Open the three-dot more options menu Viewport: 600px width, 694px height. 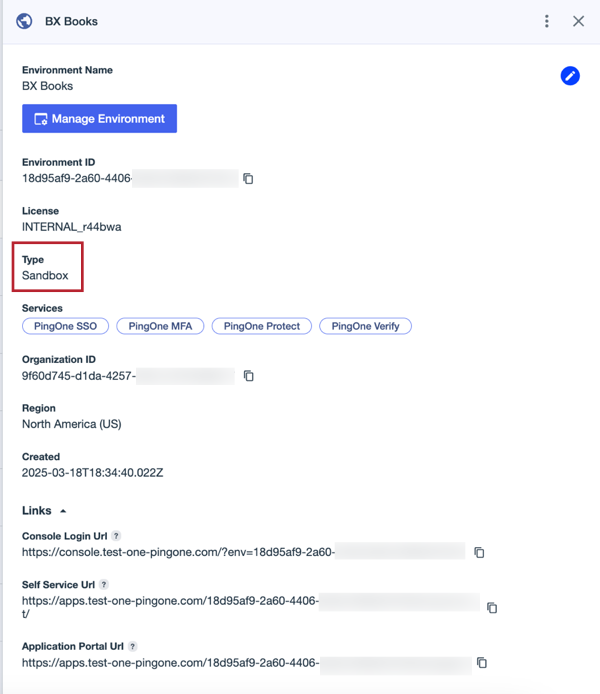pyautogui.click(x=547, y=21)
